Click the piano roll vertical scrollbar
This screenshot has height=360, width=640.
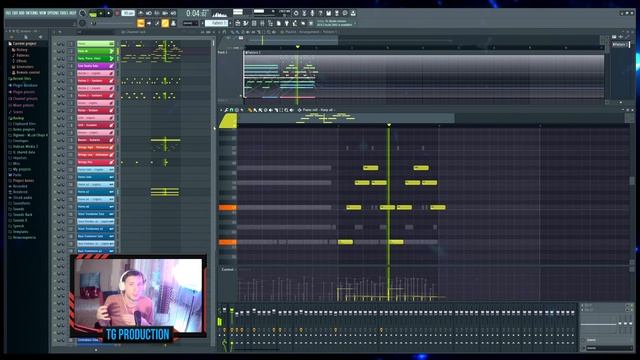point(632,180)
